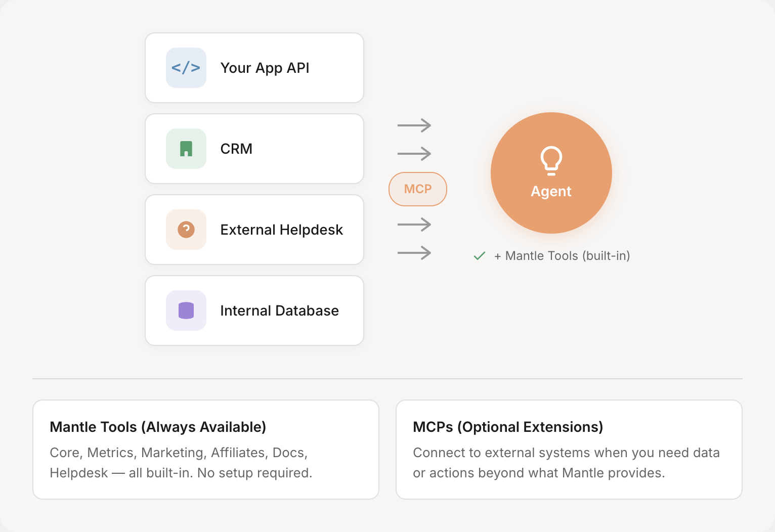Click the bottom gray arrow toward Agent
775x532 pixels.
(414, 253)
